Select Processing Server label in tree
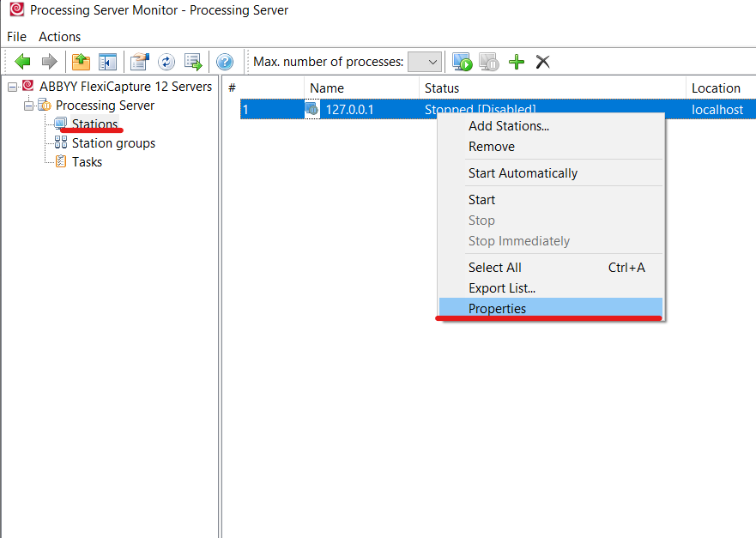 point(105,105)
